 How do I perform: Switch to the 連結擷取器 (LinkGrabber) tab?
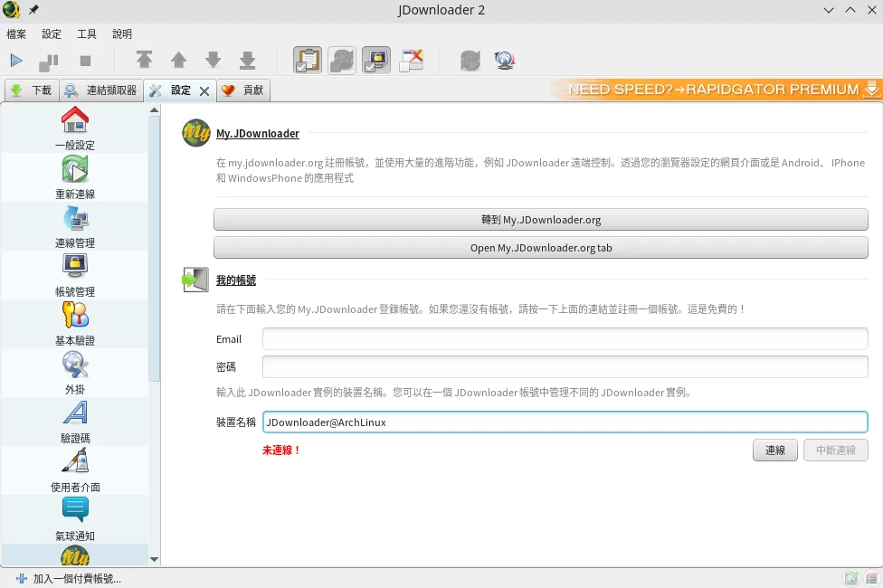click(101, 90)
